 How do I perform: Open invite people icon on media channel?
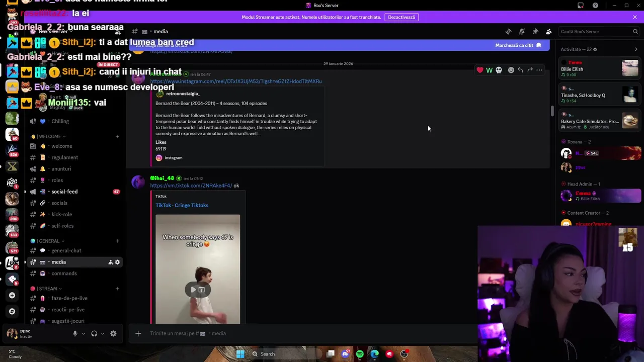[x=110, y=262]
